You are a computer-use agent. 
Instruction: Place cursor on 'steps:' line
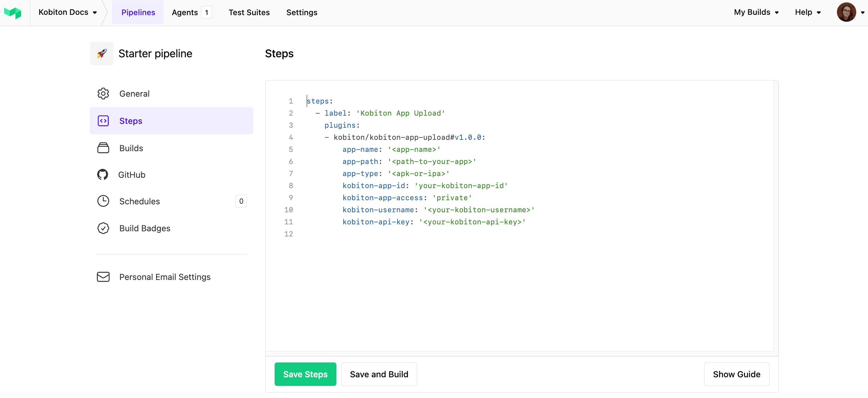coord(320,101)
